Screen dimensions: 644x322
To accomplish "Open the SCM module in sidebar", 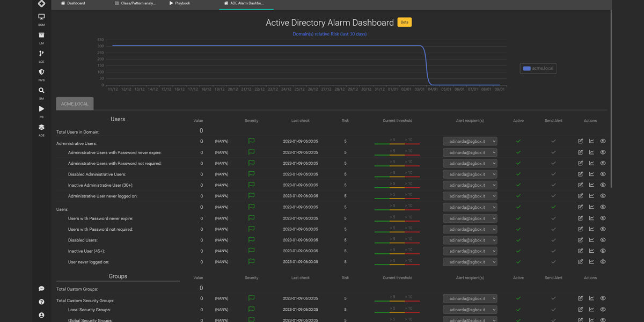I will point(41,19).
